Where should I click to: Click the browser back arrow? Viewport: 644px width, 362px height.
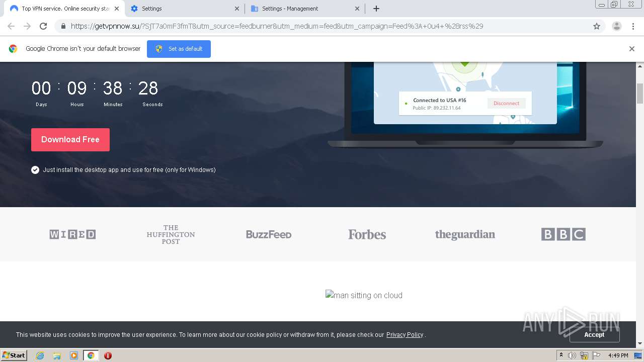[11, 26]
